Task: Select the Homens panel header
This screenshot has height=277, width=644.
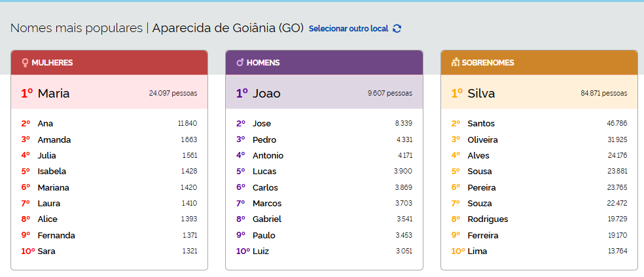Action: point(324,63)
